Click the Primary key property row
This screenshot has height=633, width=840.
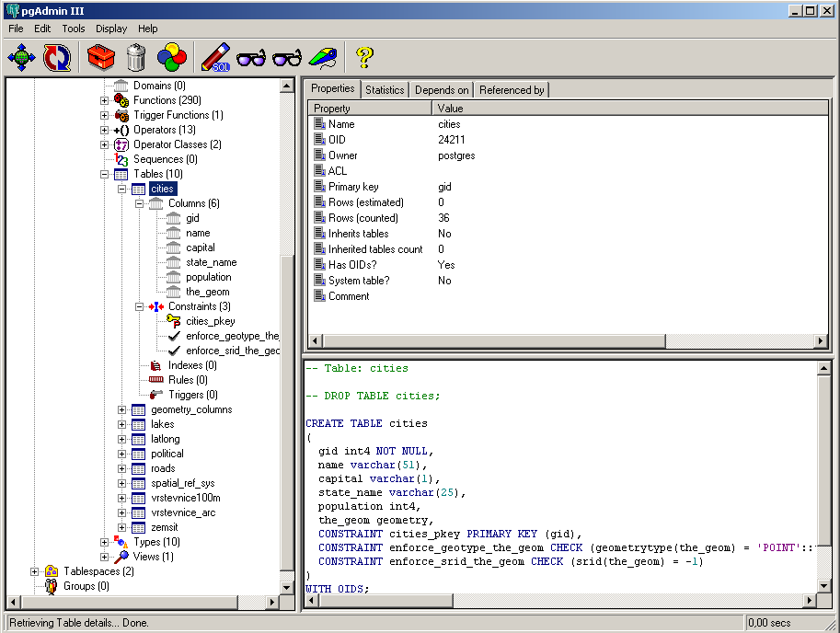[569, 187]
